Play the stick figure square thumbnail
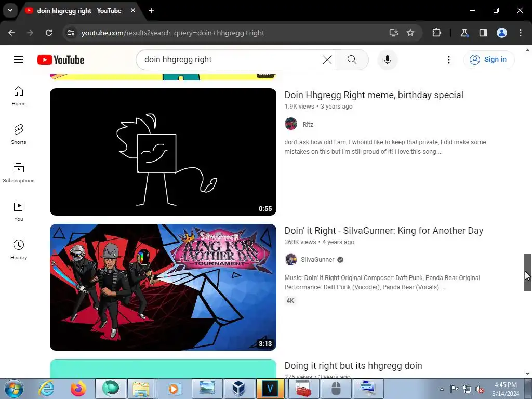Image resolution: width=532 pixels, height=399 pixels. coord(163,152)
